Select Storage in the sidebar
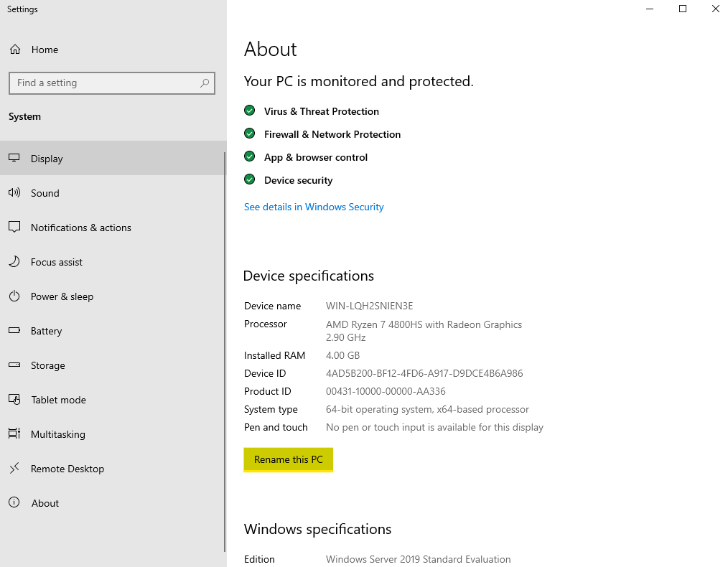The width and height of the screenshot is (728, 567). point(112,365)
